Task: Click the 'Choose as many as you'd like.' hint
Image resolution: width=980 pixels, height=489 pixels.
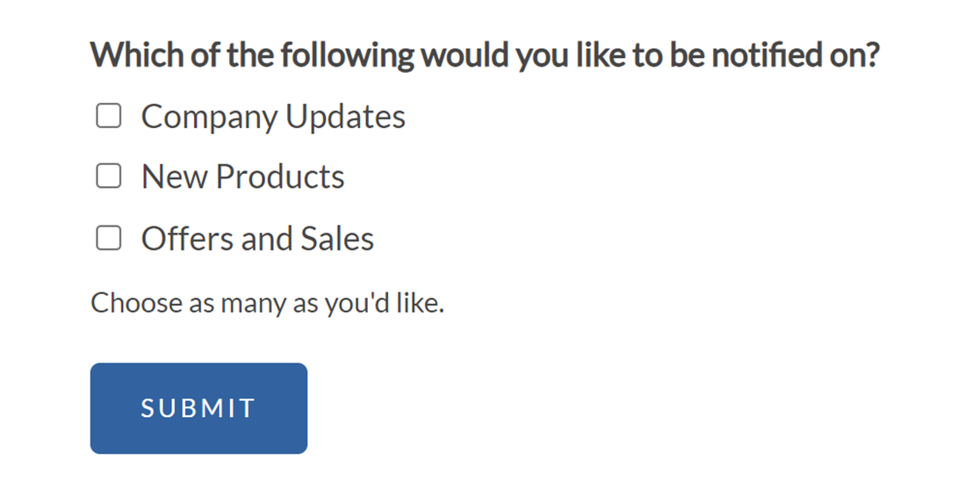Action: [x=268, y=304]
